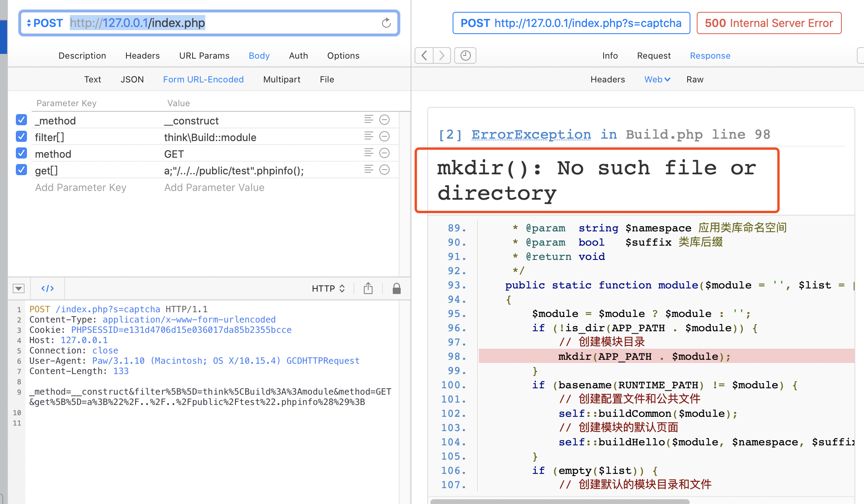Click the Content-Length value 133
The image size is (864, 504).
pos(121,371)
